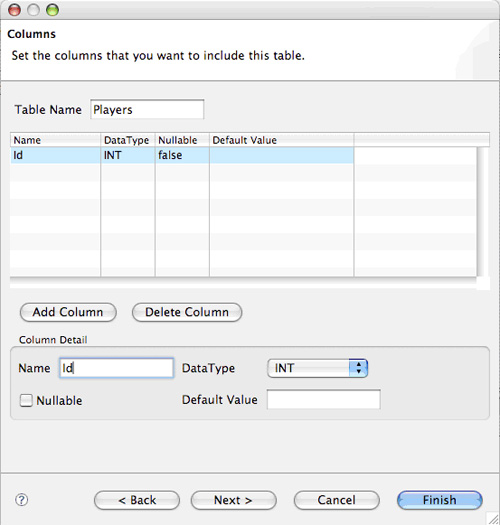The height and width of the screenshot is (525, 500).
Task: Proceed with the Next button
Action: pos(233,500)
